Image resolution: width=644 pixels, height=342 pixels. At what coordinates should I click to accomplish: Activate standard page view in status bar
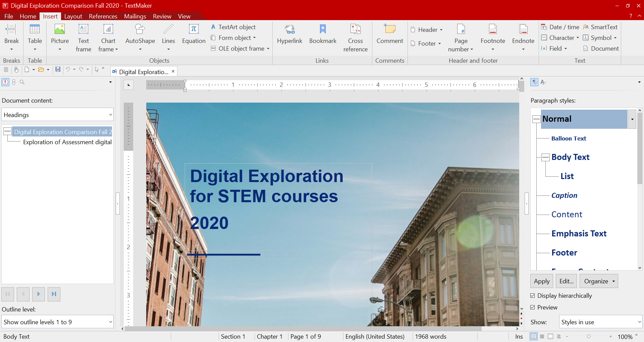[x=533, y=336]
